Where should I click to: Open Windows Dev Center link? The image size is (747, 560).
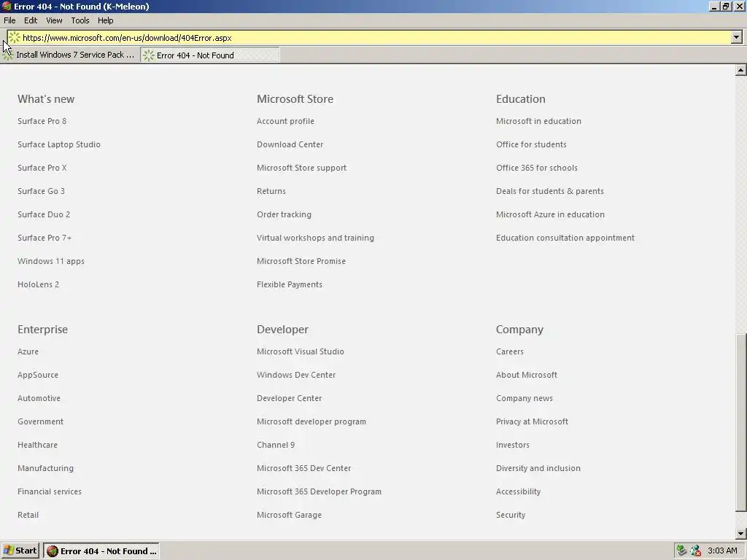296,375
